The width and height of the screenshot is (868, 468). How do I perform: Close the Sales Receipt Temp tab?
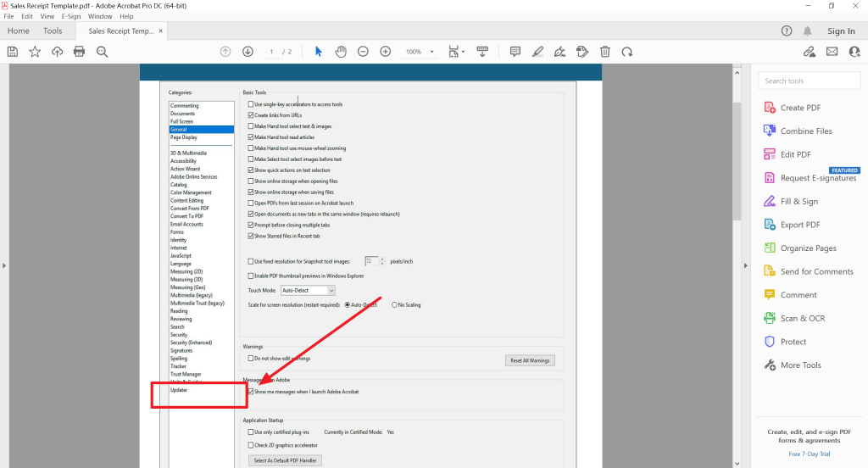[x=161, y=31]
